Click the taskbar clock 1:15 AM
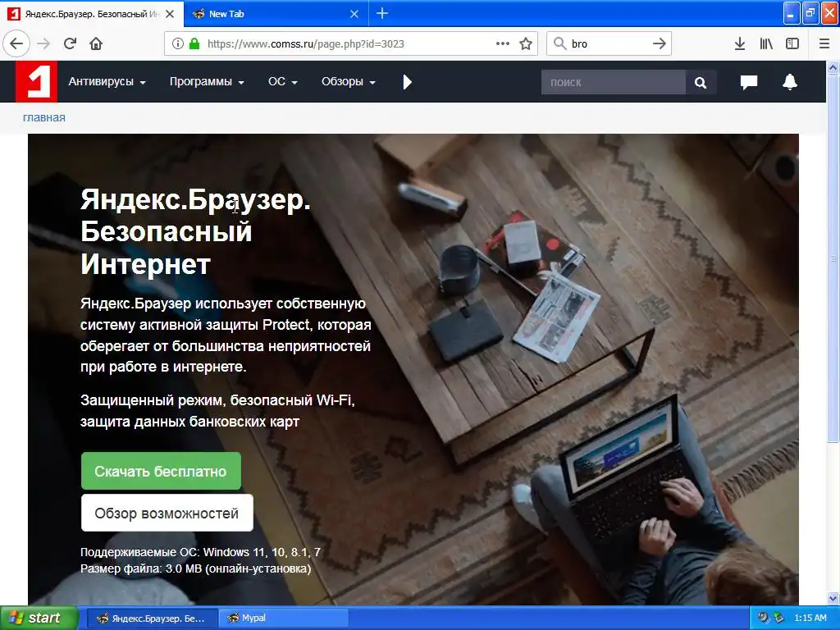This screenshot has height=630, width=840. coord(810,619)
